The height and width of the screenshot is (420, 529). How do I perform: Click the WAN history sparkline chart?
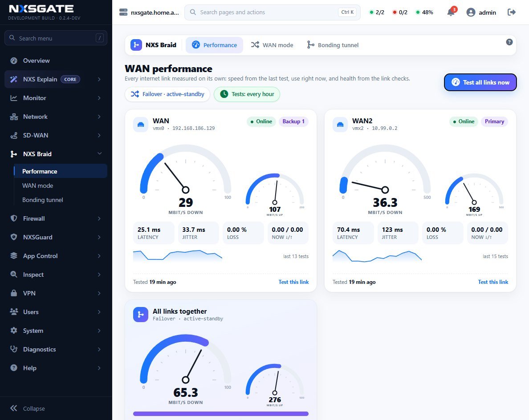tap(178, 256)
